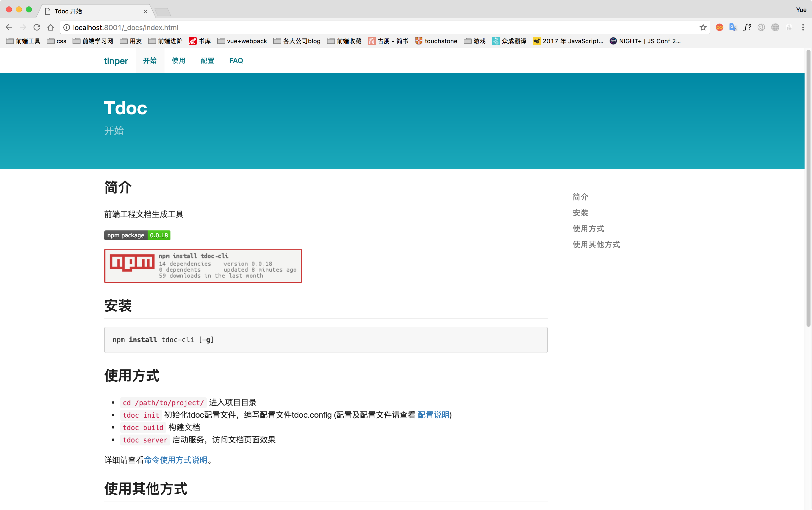The width and height of the screenshot is (812, 510).
Task: Open the 配置 nav tab
Action: (x=207, y=61)
